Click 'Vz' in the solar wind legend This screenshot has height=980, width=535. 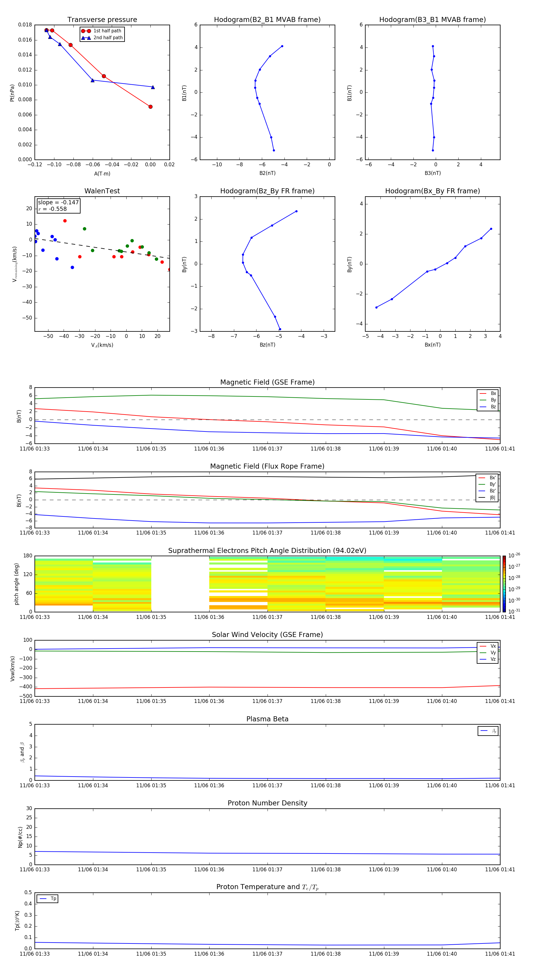[x=488, y=659]
